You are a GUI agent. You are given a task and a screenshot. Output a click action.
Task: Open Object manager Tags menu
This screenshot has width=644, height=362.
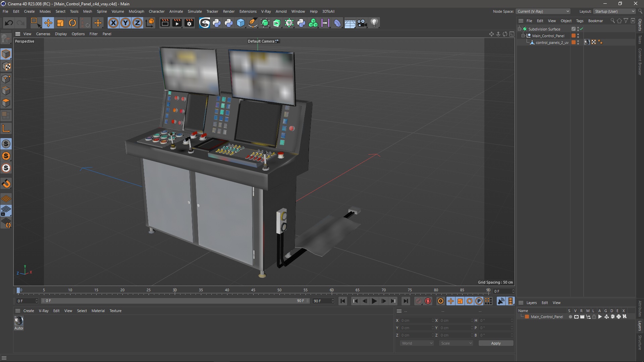click(580, 21)
